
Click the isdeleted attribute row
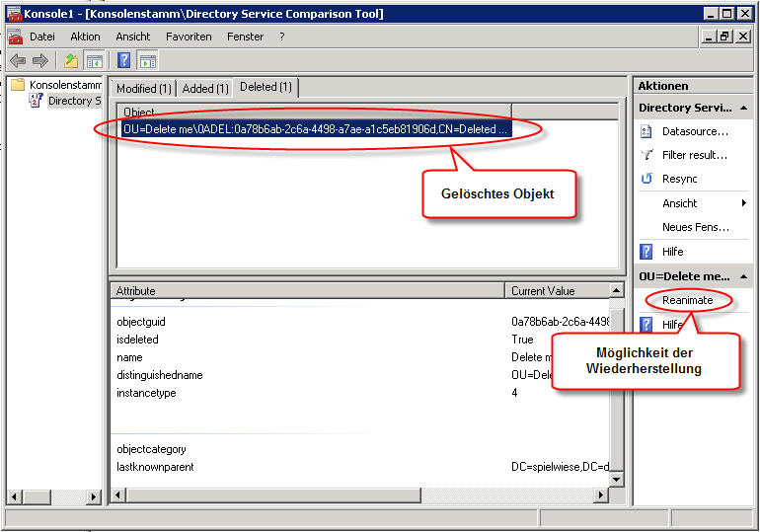360,340
